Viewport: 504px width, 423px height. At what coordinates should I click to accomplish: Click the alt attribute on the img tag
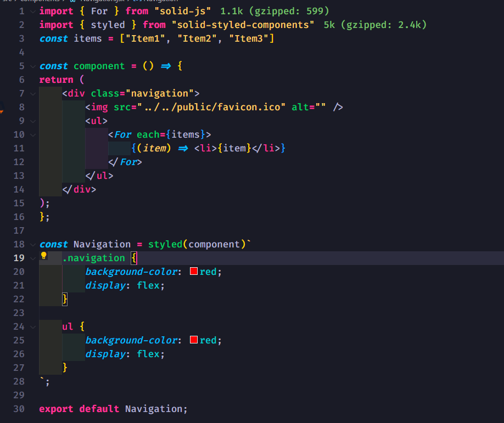[309, 107]
